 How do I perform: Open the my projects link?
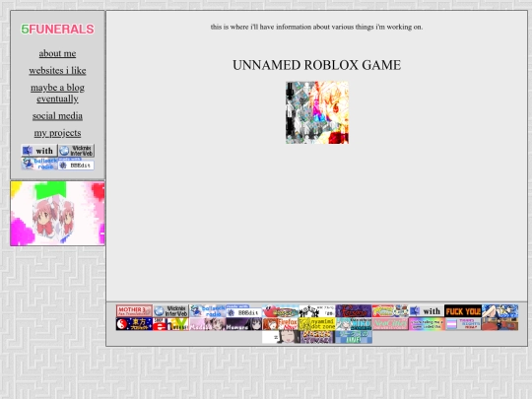point(57,133)
